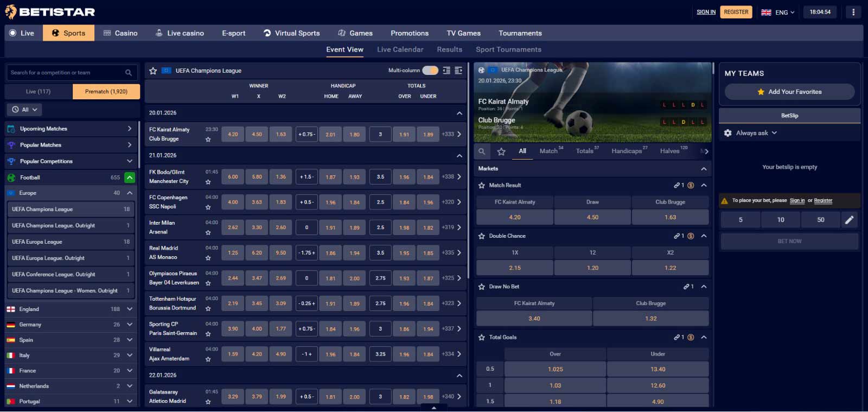Collapse the Europe region list

(x=130, y=193)
